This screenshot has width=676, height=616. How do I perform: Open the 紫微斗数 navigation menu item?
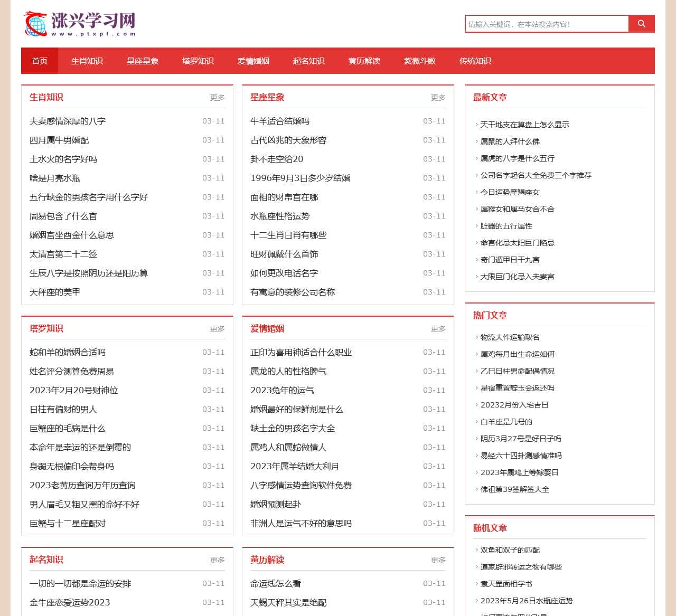click(420, 61)
